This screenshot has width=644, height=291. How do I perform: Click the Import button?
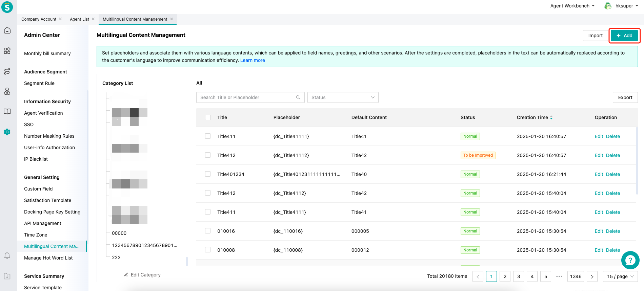coord(595,36)
